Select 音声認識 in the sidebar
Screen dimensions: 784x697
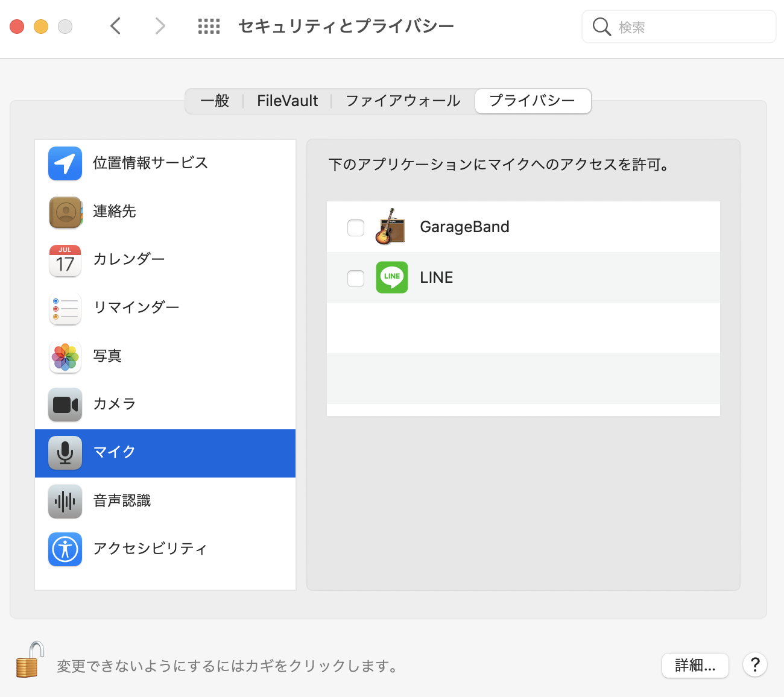tap(165, 501)
